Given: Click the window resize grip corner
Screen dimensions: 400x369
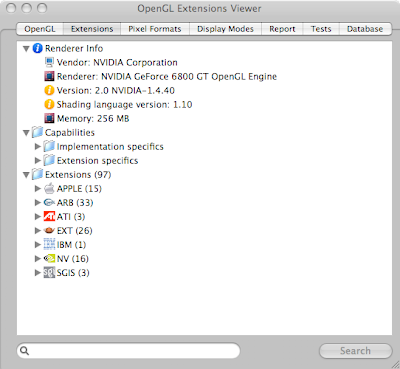Looking at the screenshot, I should pos(395,364).
